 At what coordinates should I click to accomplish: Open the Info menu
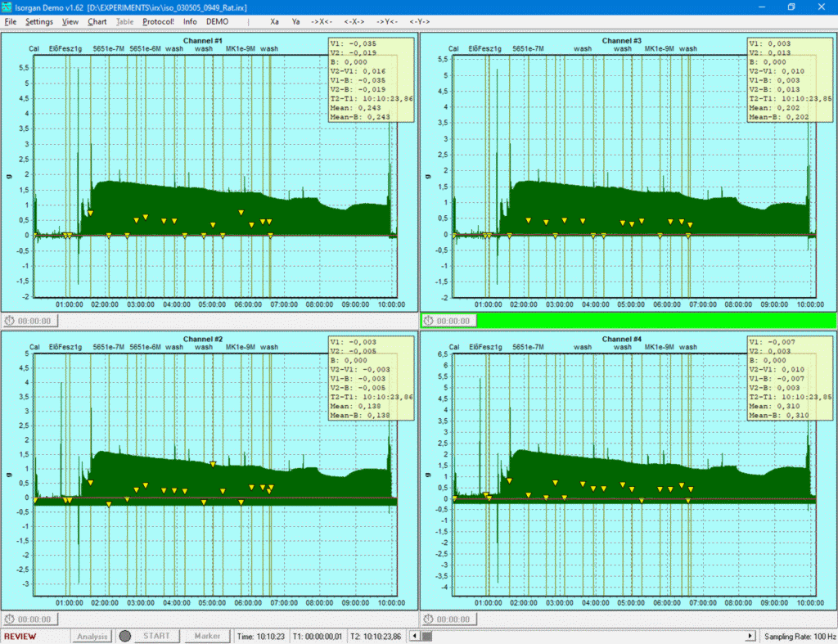[190, 22]
